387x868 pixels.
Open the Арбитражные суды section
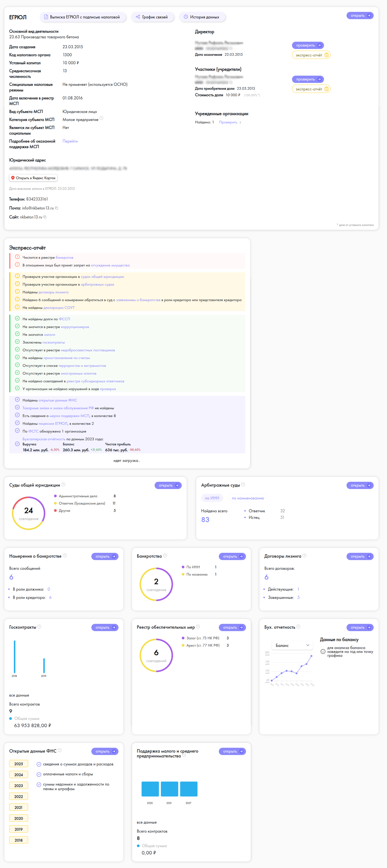tap(360, 486)
